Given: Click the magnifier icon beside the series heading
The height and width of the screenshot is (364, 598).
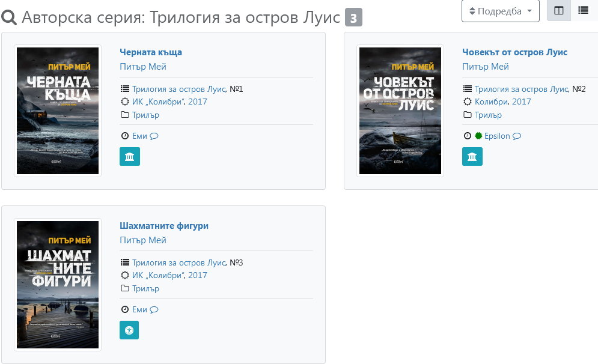Looking at the screenshot, I should [9, 18].
